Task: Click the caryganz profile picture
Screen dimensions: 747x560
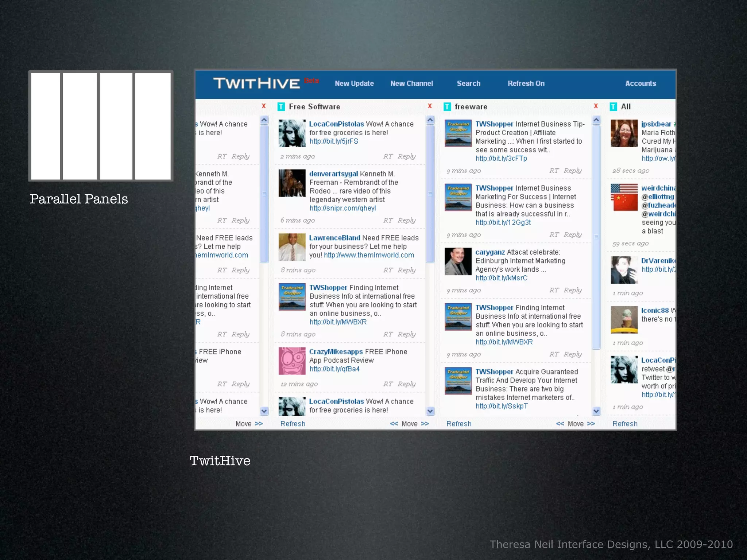Action: [x=458, y=261]
